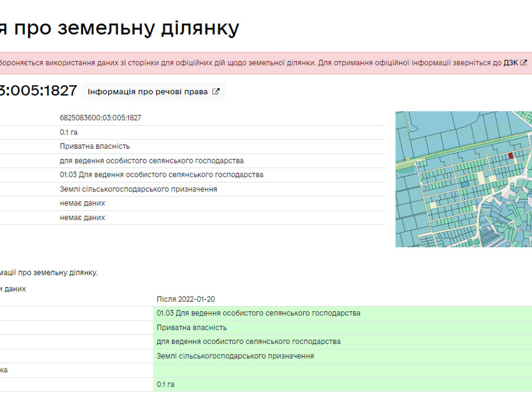Click the first немає даних value
The width and height of the screenshot is (532, 399).
82,203
